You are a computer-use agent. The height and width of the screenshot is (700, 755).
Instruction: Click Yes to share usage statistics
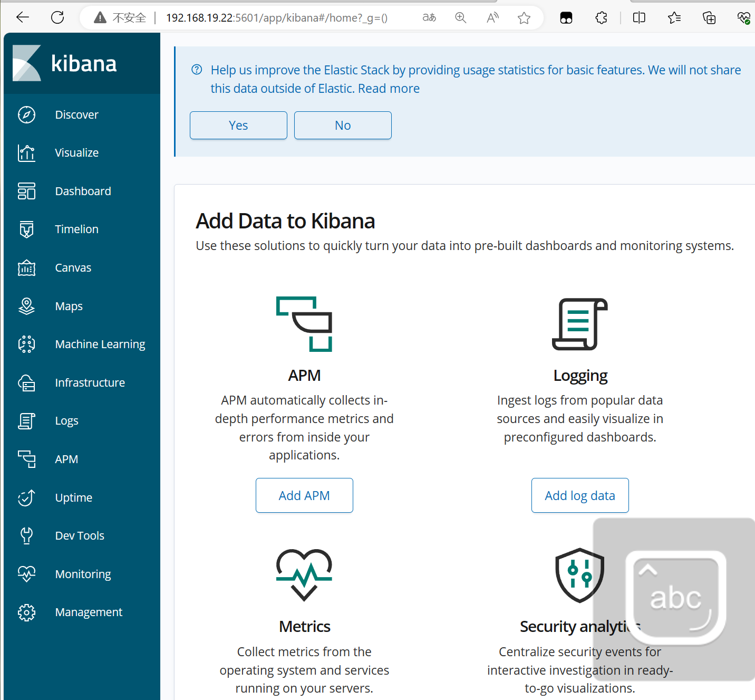point(238,125)
